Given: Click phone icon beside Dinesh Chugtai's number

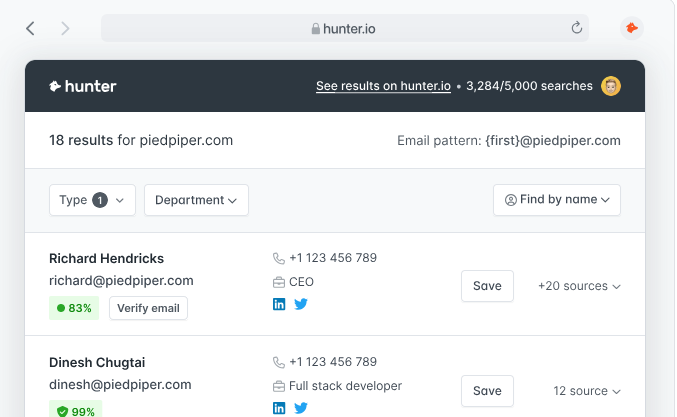Looking at the screenshot, I should coord(279,362).
